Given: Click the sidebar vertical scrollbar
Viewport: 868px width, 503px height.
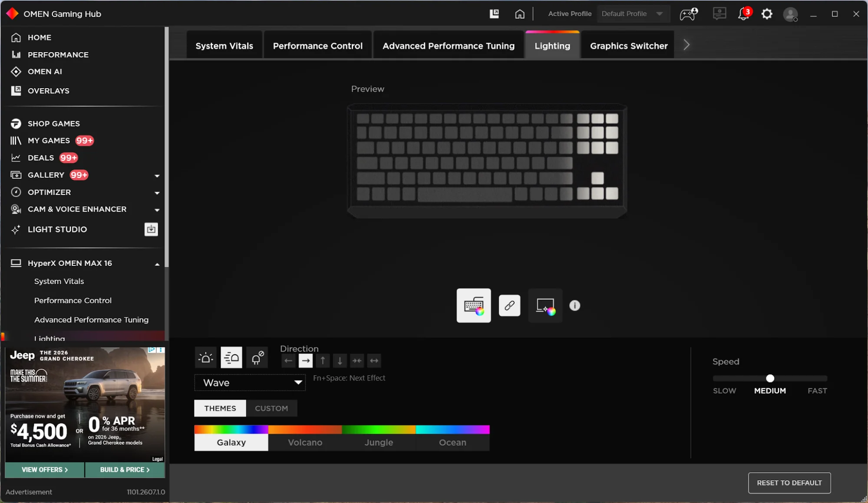Looking at the screenshot, I should [166, 147].
